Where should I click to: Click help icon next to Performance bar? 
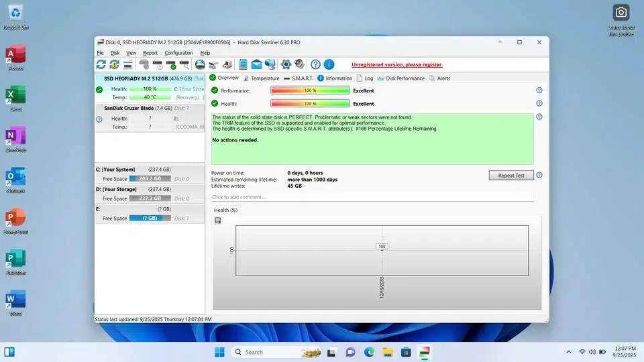539,90
